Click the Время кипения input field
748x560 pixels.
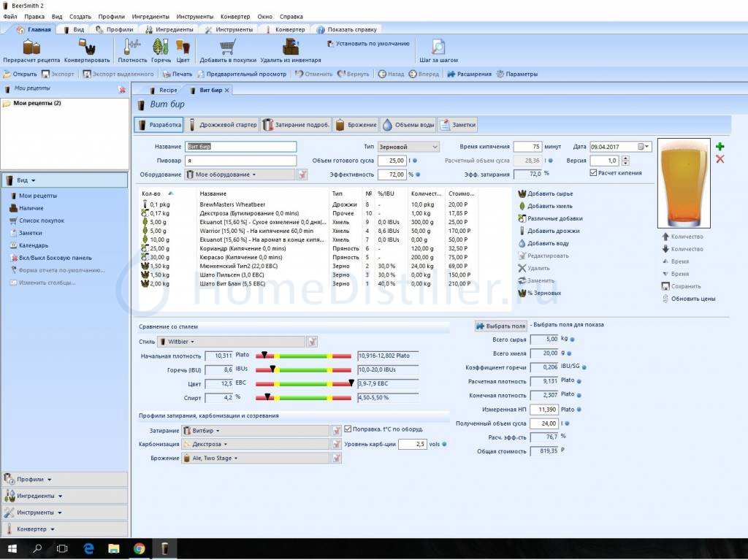(527, 147)
